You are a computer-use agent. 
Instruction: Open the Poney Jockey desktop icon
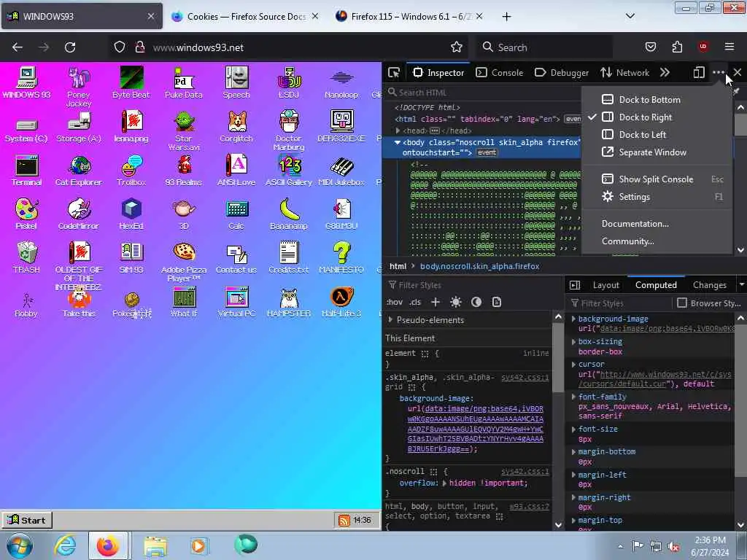coord(79,86)
